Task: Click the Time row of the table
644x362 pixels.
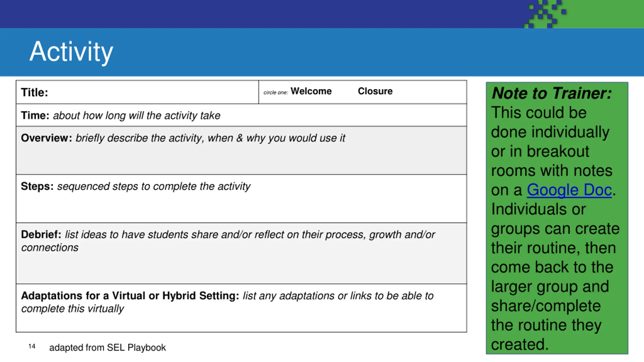Action: click(241, 115)
